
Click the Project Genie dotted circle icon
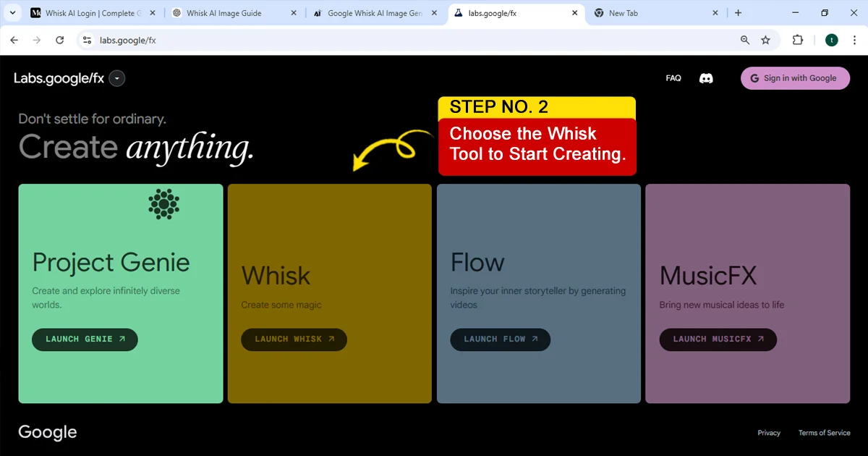(x=164, y=204)
